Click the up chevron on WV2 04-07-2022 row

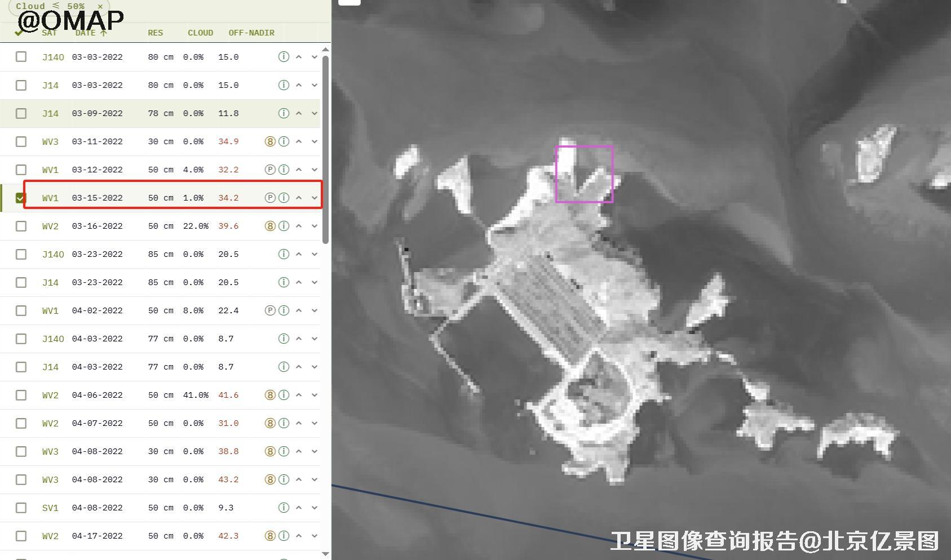[x=299, y=423]
